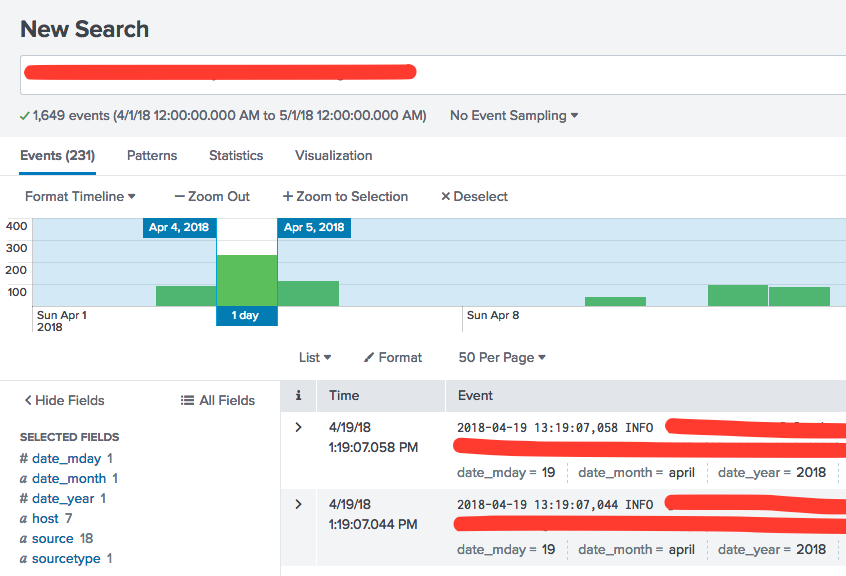This screenshot has width=846, height=576.
Task: Switch to the Statistics tab
Action: tap(236, 156)
